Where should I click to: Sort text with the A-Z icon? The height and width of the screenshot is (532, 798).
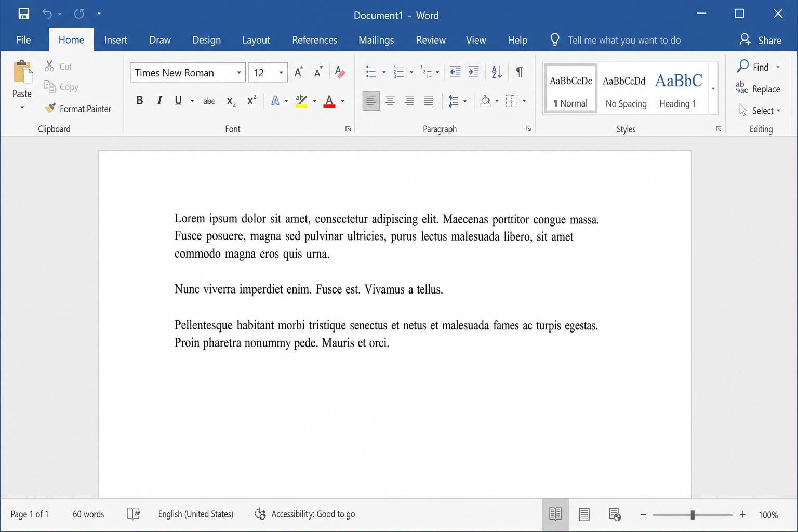click(497, 72)
